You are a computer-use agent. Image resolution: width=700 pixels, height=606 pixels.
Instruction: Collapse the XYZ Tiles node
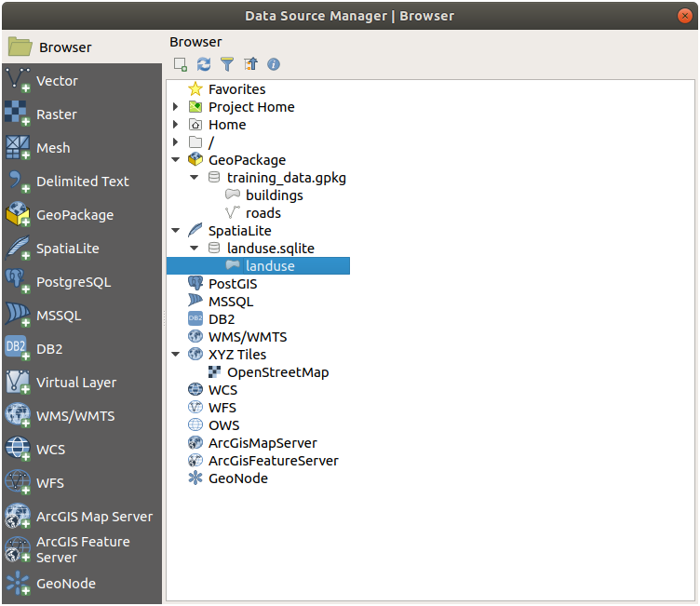[x=175, y=355]
